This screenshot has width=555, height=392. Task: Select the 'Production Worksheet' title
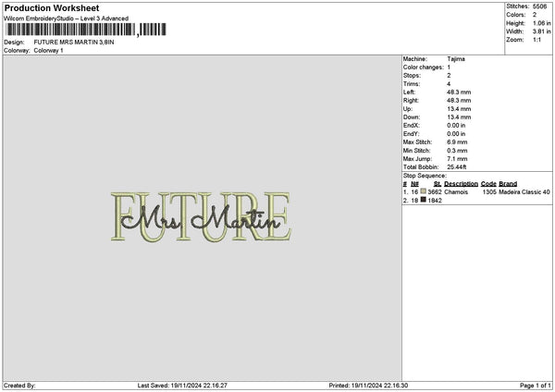tap(52, 8)
